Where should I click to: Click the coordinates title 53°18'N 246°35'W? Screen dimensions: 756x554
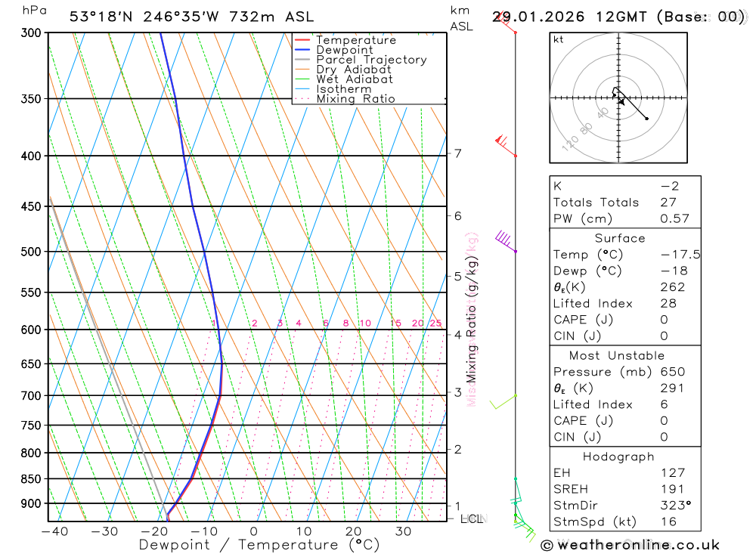click(144, 17)
